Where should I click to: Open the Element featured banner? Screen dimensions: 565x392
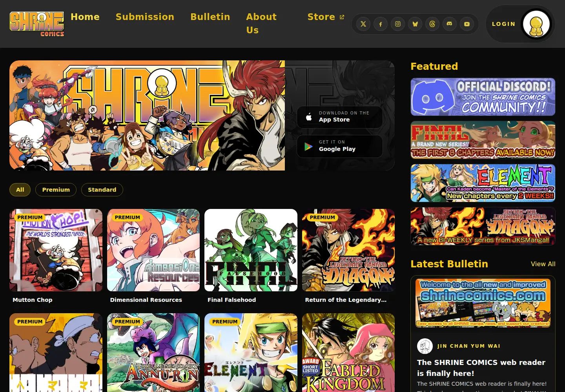pos(483,183)
